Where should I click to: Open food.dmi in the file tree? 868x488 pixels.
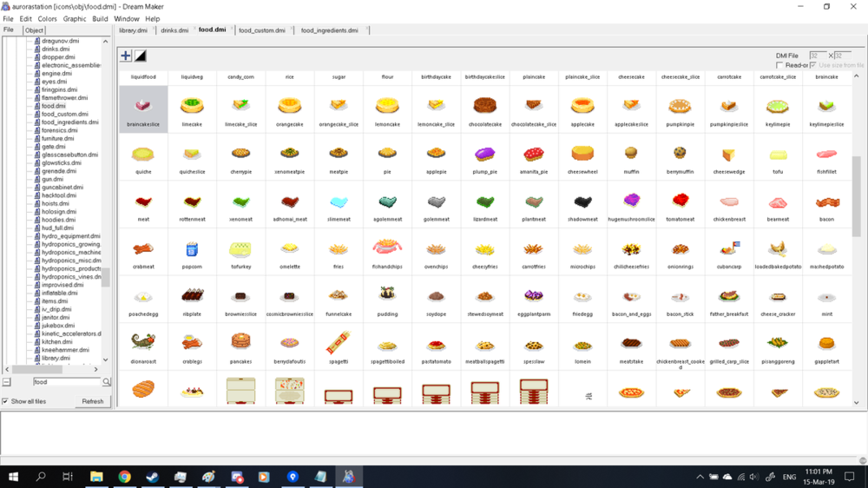[x=53, y=106]
